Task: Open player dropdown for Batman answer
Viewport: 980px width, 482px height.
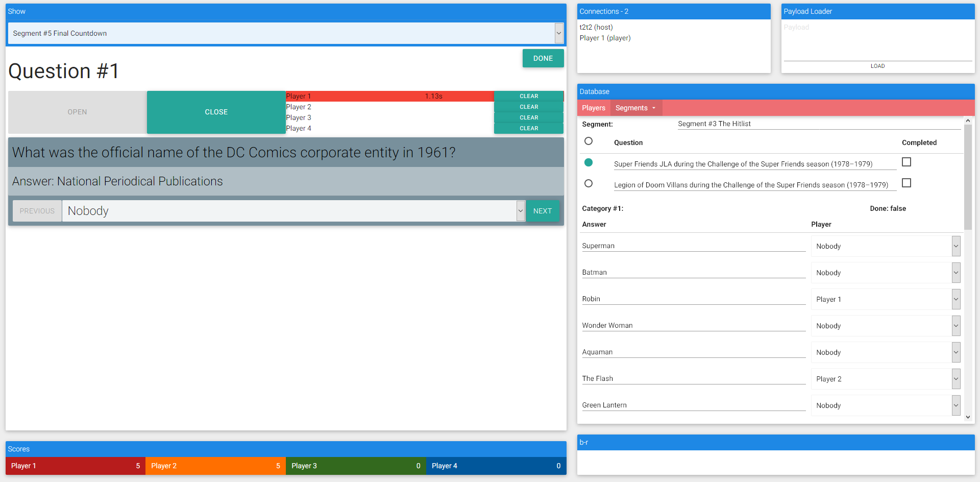Action: (886, 273)
